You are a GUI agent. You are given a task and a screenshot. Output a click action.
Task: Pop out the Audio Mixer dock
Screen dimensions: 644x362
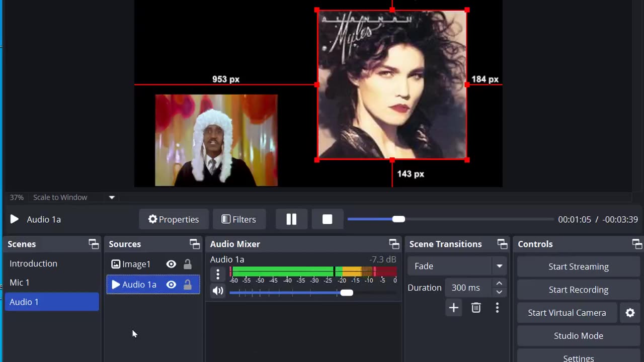point(394,244)
